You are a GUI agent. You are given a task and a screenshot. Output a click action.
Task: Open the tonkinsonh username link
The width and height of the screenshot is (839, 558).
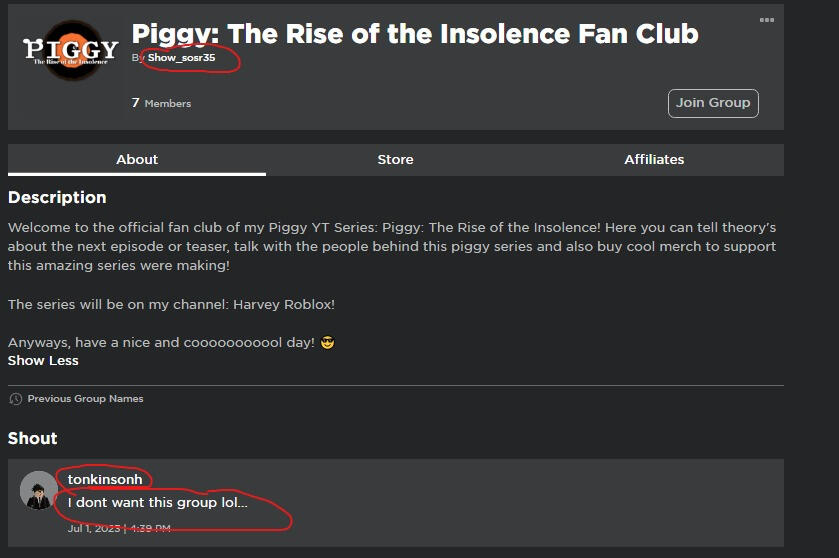(104, 480)
